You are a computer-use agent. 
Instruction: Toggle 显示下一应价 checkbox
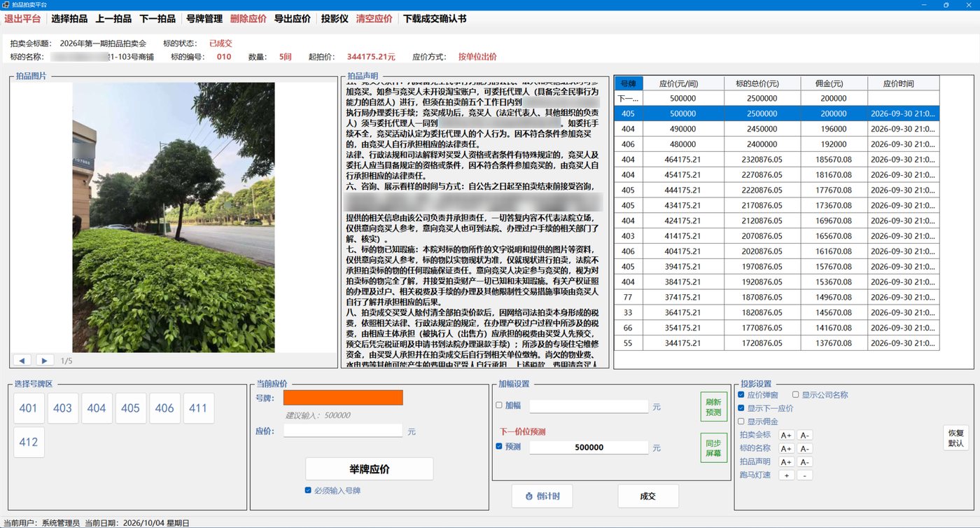pos(742,408)
